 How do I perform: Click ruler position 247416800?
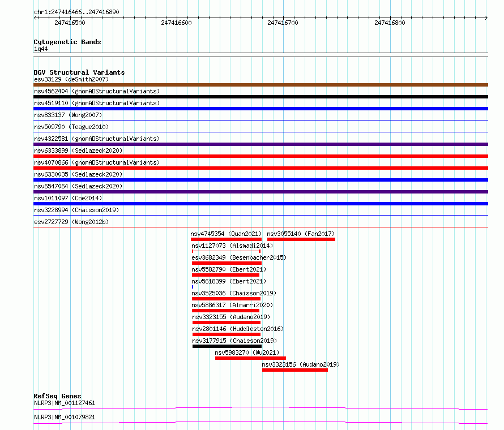tap(390, 23)
